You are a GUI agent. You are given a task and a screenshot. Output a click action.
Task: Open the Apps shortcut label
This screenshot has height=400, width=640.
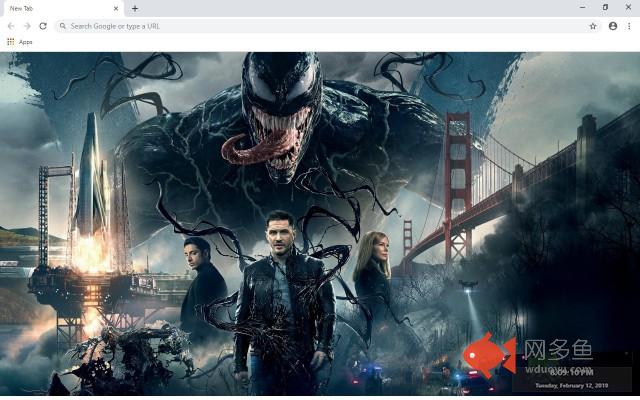[x=25, y=42]
